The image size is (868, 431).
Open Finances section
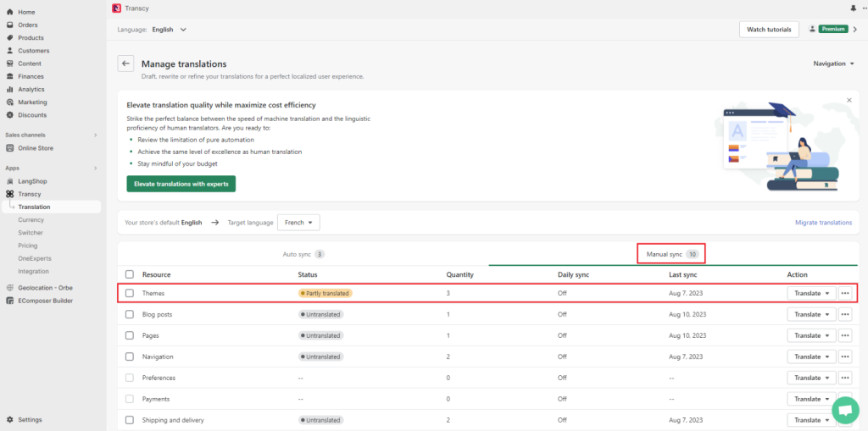click(x=31, y=76)
